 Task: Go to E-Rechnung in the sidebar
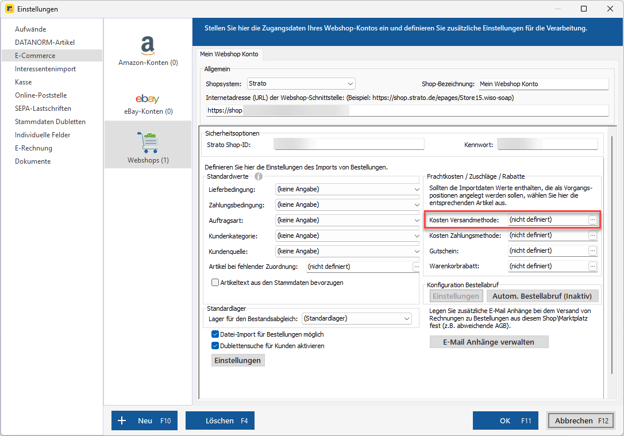coord(33,148)
